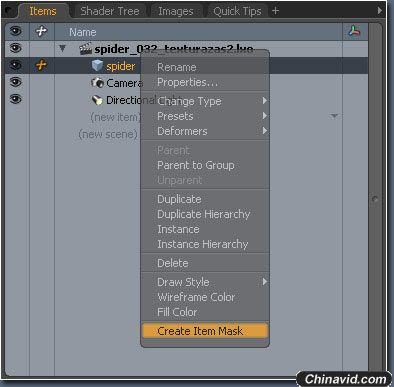394x387 pixels.
Task: Click Create Item Mask
Action: coord(205,331)
